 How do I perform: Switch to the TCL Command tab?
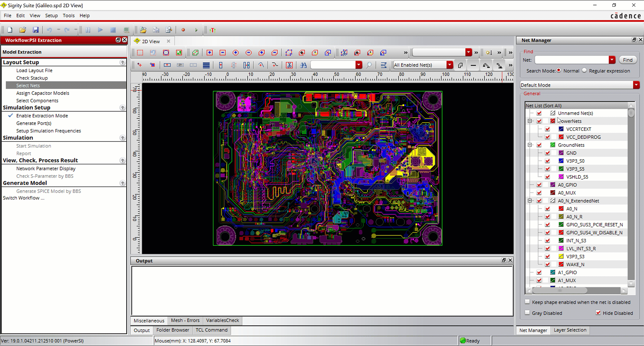click(212, 330)
